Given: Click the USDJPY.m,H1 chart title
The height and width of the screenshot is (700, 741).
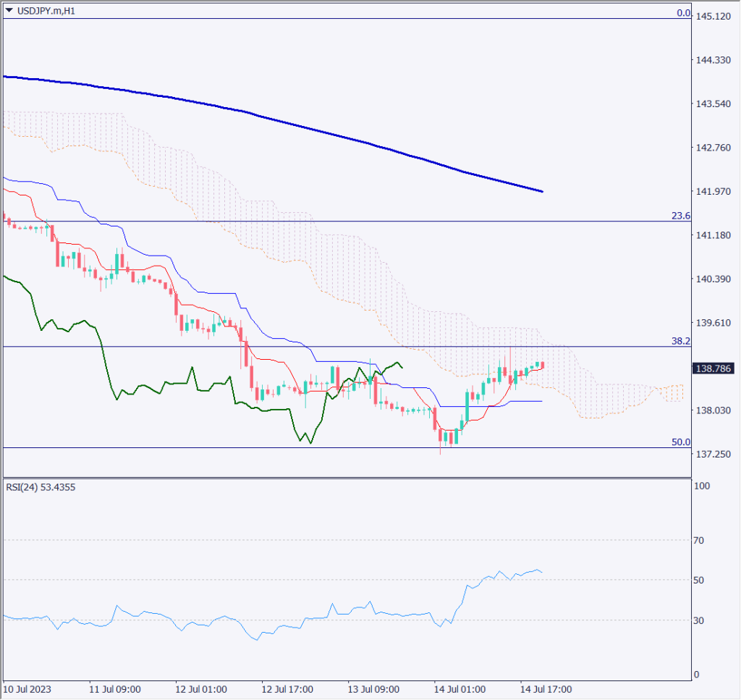Looking at the screenshot, I should (45, 9).
